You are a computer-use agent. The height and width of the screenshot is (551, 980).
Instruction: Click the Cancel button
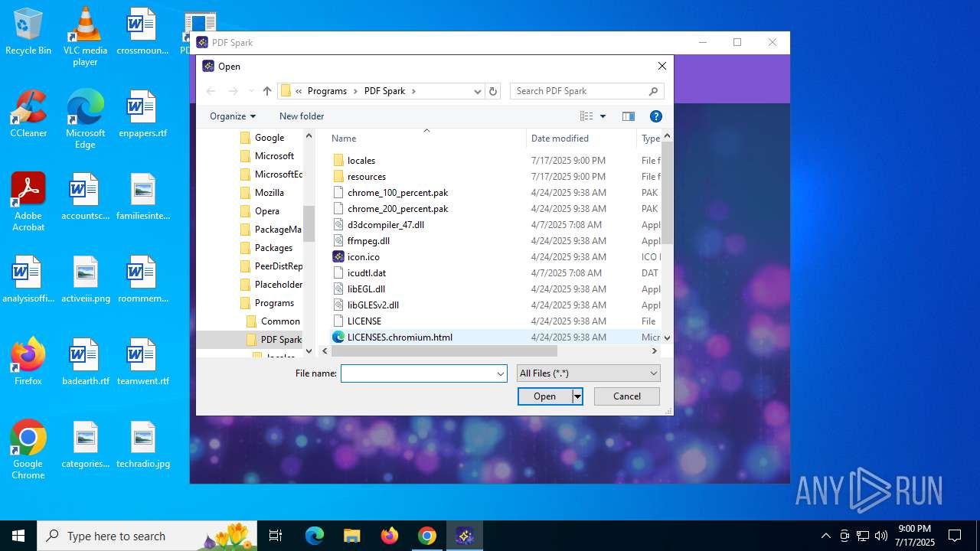click(x=627, y=396)
